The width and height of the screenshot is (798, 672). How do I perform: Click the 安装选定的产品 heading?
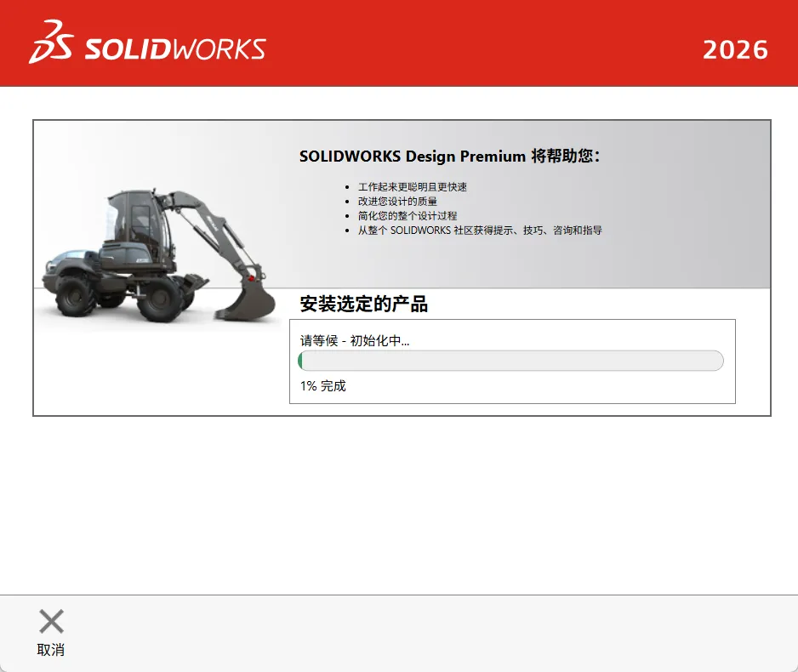[364, 304]
